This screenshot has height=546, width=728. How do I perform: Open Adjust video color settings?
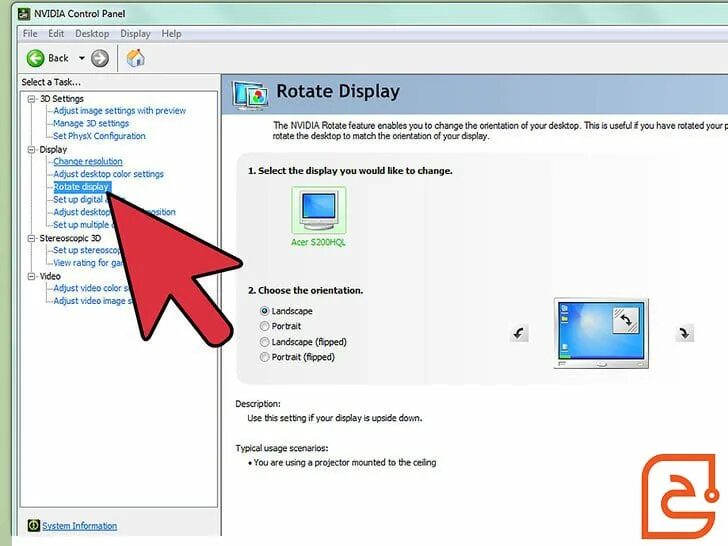pos(91,288)
